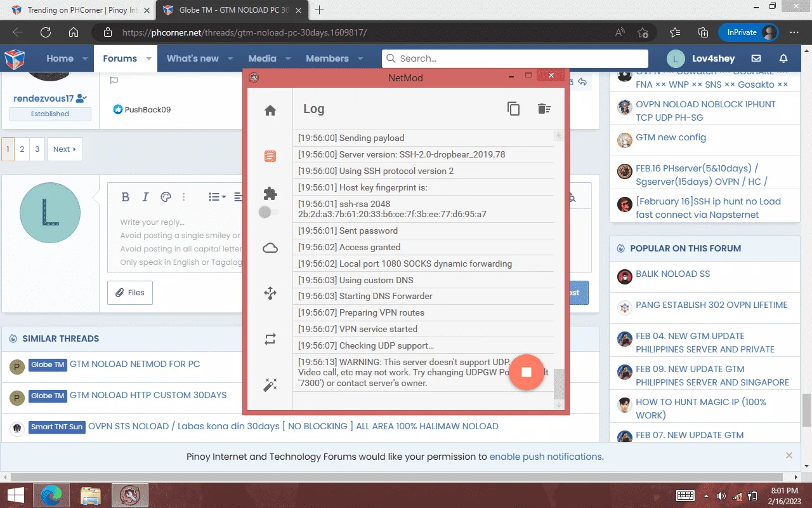Open the browser Collections icon
The height and width of the screenshot is (508, 812).
pyautogui.click(x=703, y=32)
